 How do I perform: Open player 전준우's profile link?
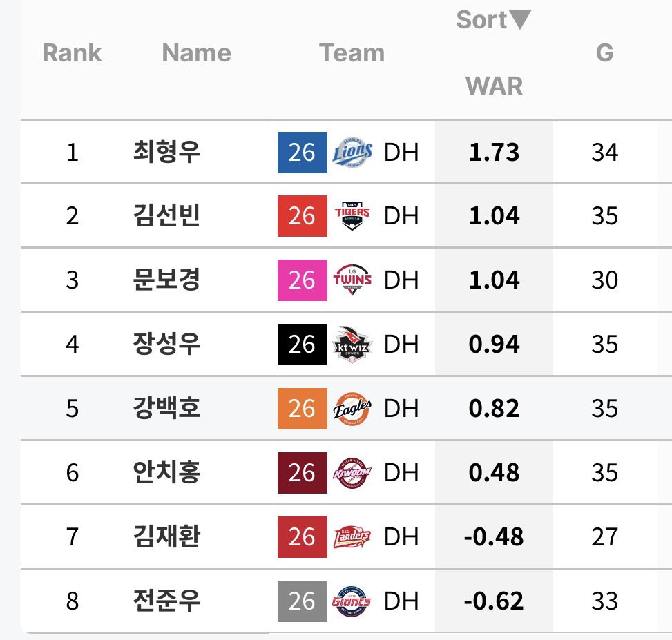coord(166,601)
